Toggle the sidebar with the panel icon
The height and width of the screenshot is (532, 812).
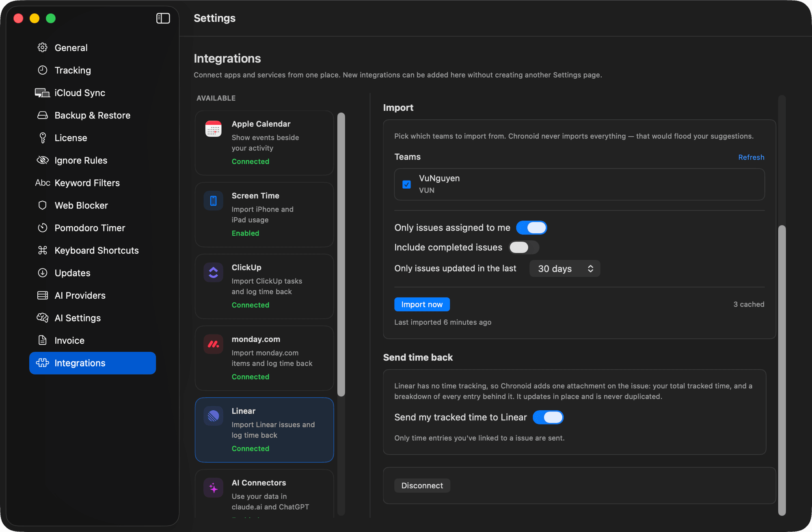click(x=163, y=18)
